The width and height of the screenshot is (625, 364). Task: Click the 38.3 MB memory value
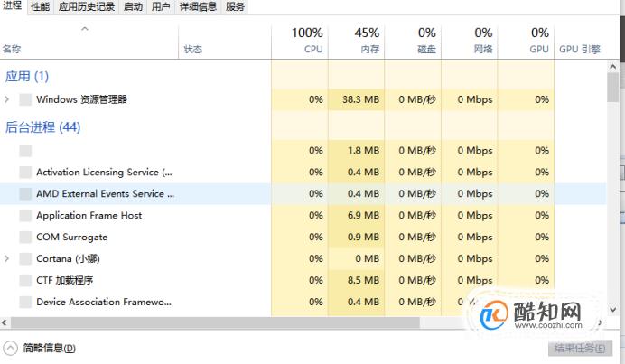tap(360, 99)
